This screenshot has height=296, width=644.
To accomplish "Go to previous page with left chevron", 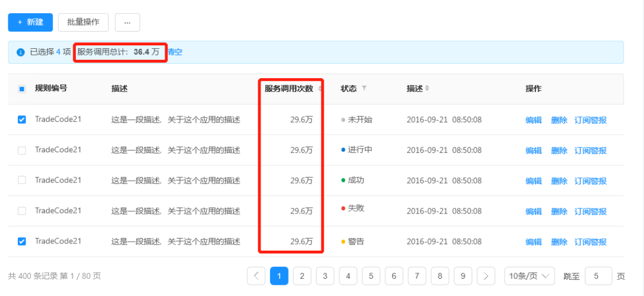I will 256,276.
